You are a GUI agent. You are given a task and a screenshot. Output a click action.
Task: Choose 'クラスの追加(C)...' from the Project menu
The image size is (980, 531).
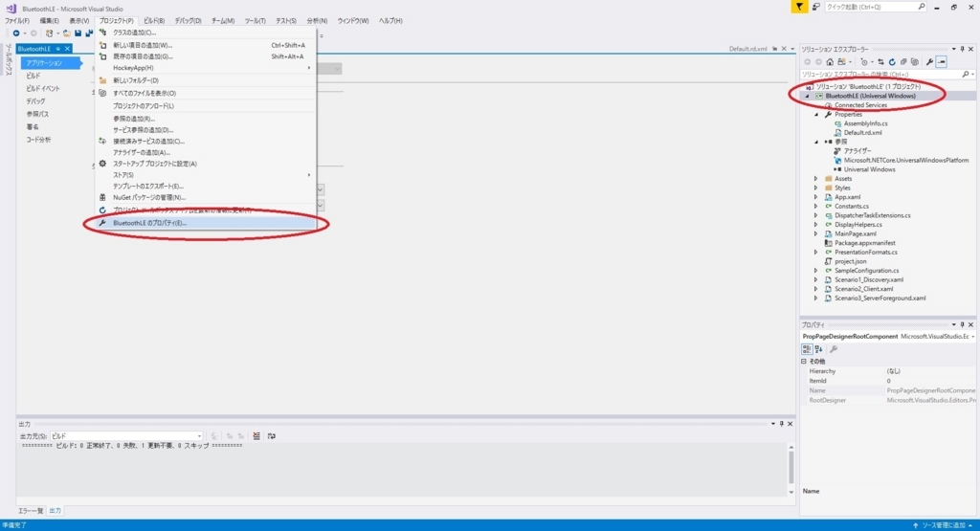pyautogui.click(x=207, y=33)
